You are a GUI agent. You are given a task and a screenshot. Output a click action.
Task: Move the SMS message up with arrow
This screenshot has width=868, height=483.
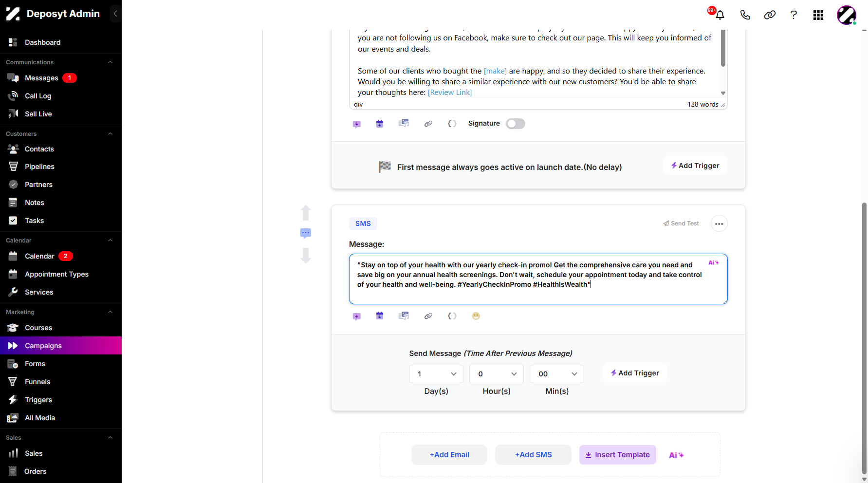click(306, 213)
